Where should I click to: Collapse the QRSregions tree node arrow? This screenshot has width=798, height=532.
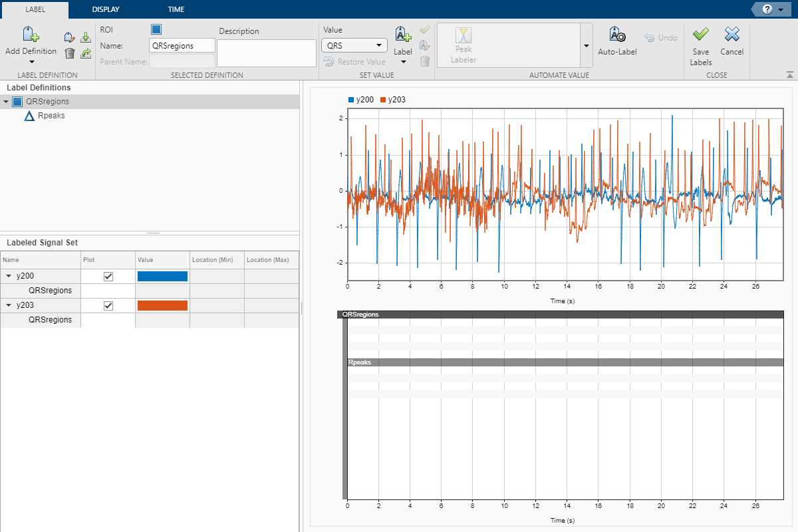[6, 102]
